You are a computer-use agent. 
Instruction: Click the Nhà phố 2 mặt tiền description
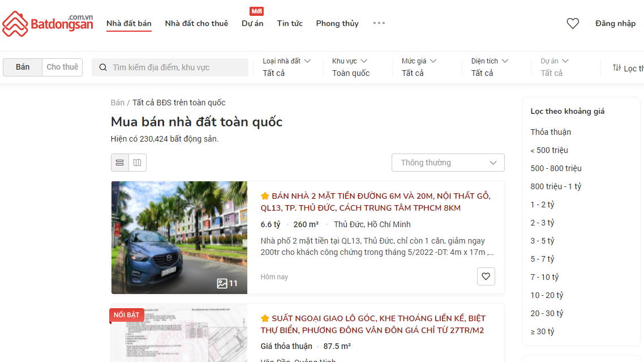[377, 246]
